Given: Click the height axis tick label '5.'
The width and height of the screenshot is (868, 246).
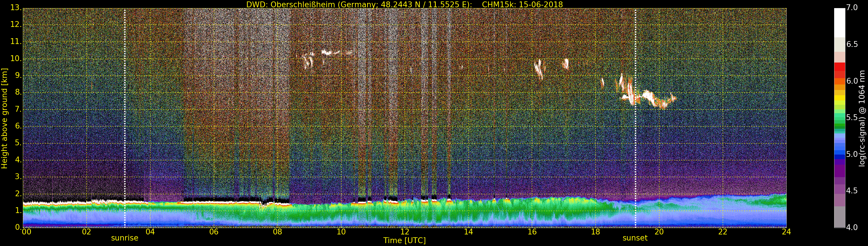Looking at the screenshot, I should coord(18,143).
